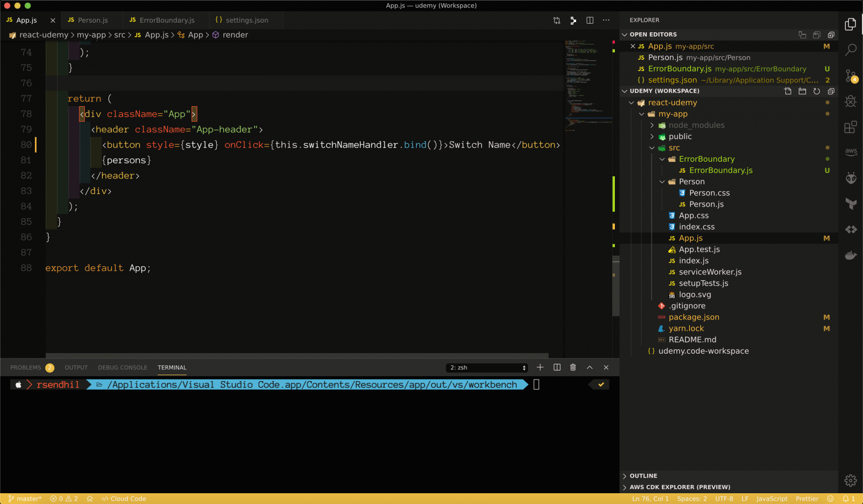
Task: Create a new file in the Udemy workspace
Action: coord(787,91)
